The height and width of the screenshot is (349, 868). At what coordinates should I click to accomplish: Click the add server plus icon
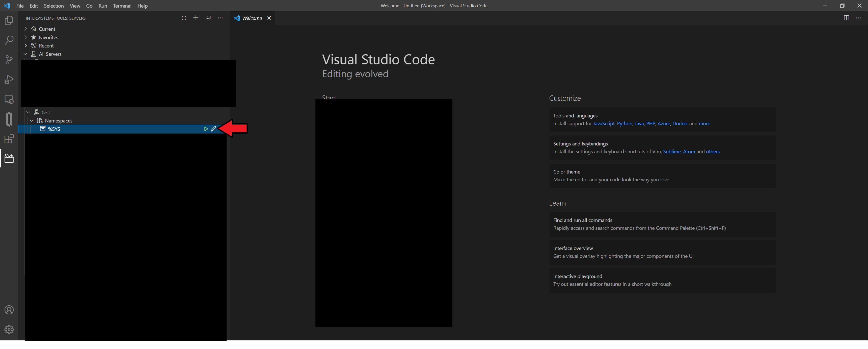pos(196,18)
